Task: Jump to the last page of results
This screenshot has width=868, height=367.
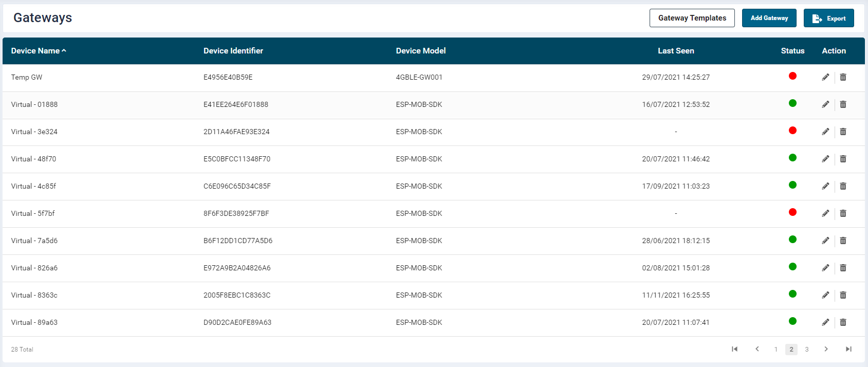Action: click(848, 350)
